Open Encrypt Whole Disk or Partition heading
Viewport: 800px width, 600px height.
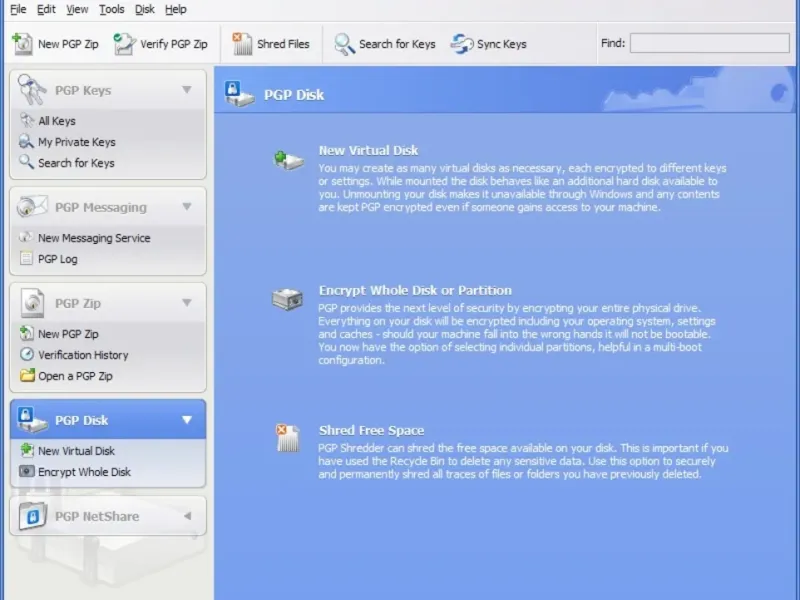point(415,290)
